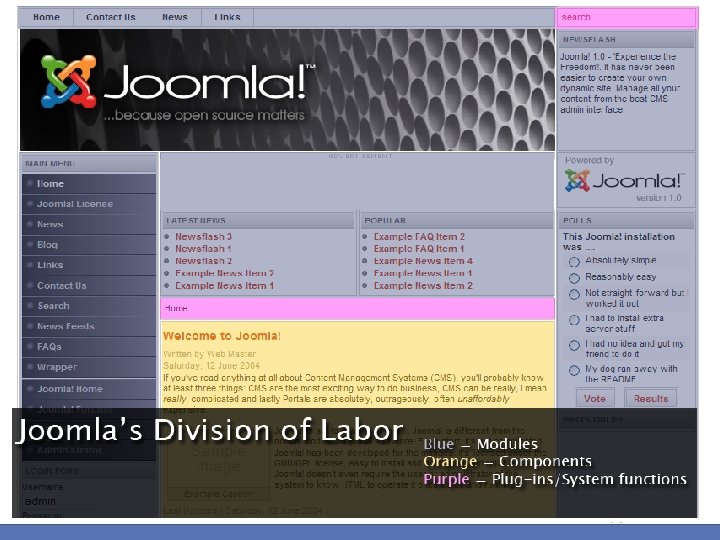This screenshot has width=720, height=540.
Task: Open the Newsflash 1 link
Action: [203, 248]
